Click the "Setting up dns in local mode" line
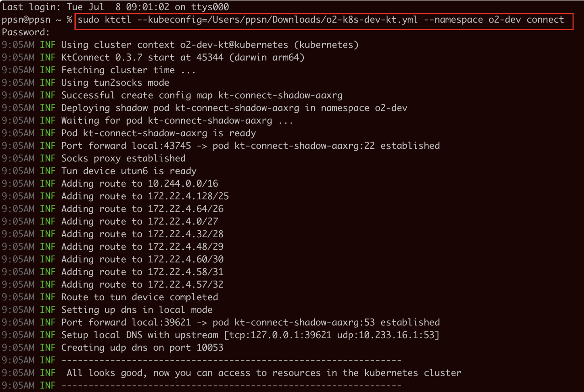584x392 pixels. click(x=137, y=310)
